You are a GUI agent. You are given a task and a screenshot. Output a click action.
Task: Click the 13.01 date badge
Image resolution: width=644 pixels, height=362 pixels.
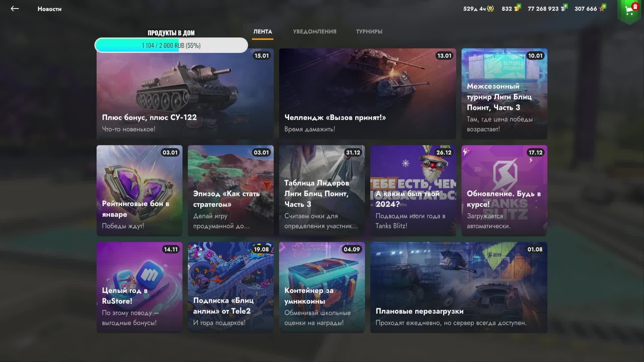(x=444, y=56)
